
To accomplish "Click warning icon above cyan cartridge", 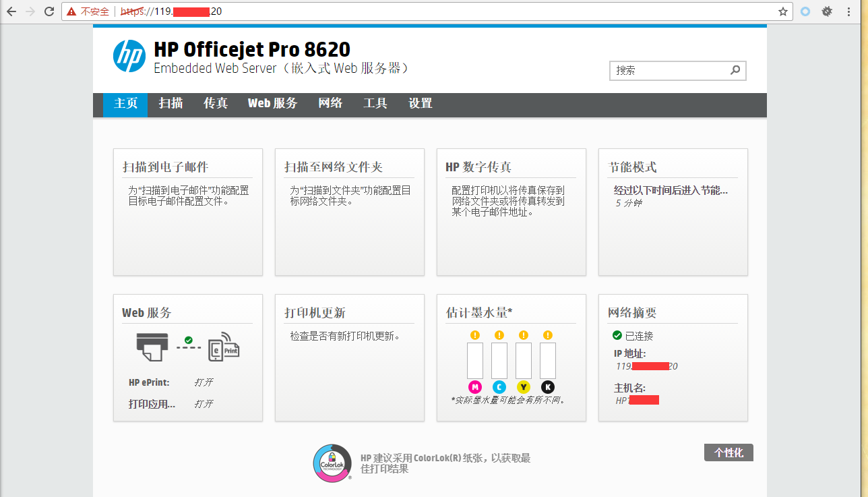I will point(499,334).
